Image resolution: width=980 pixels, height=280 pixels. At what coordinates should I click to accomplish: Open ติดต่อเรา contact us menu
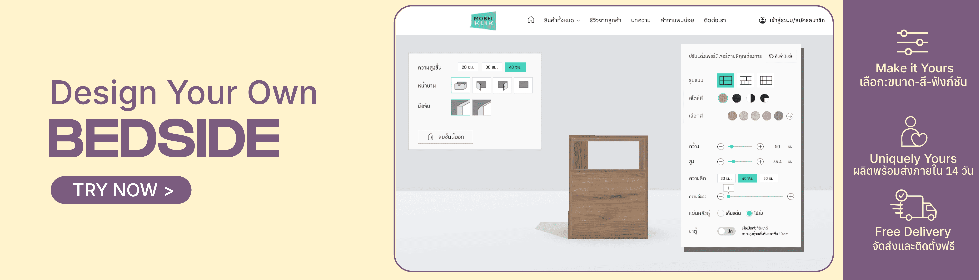click(715, 20)
